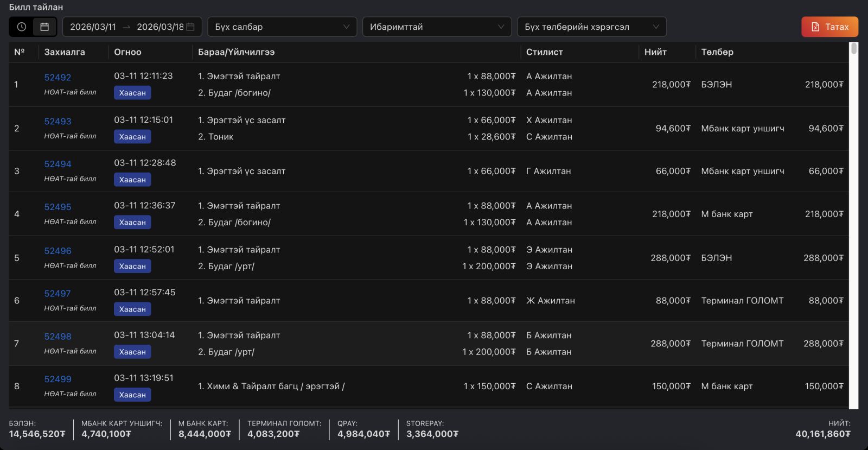Viewport: 868px width, 450px height.
Task: Click Хаасан status badge for order 52497
Action: point(132,309)
